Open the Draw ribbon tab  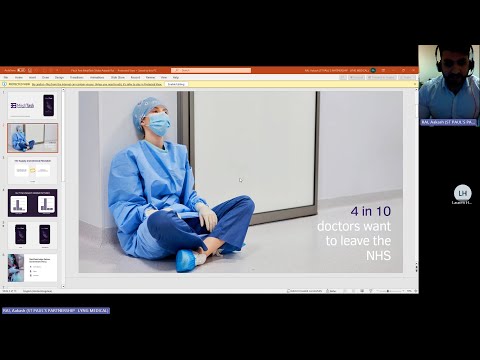point(45,77)
